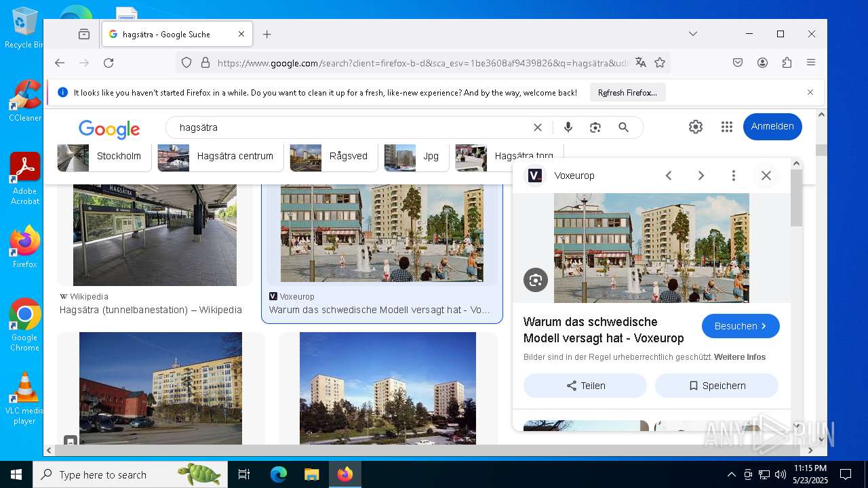The width and height of the screenshot is (868, 488).
Task: Open Google settings gear icon
Action: (x=696, y=127)
